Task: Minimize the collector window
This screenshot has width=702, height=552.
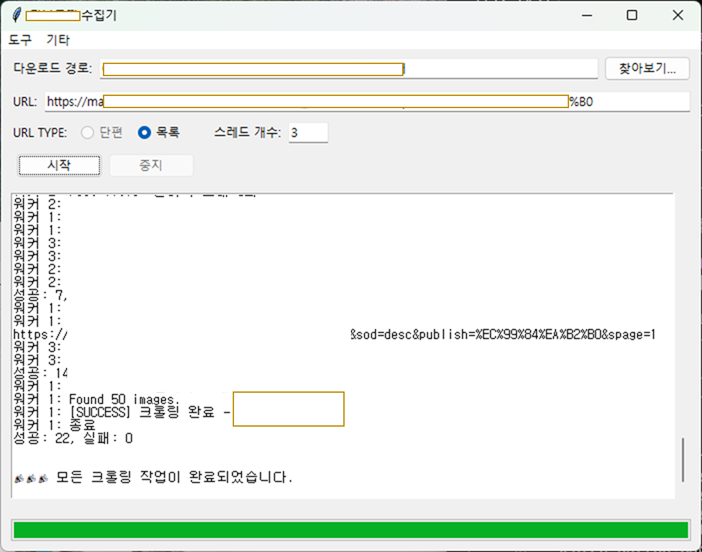Action: [585, 15]
